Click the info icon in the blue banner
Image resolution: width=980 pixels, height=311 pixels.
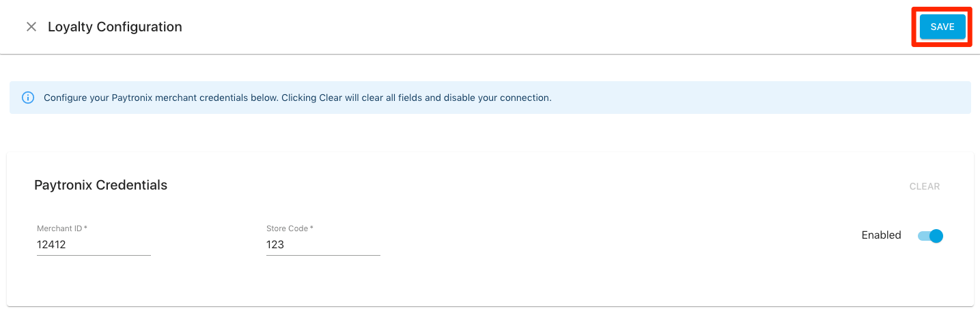[28, 98]
